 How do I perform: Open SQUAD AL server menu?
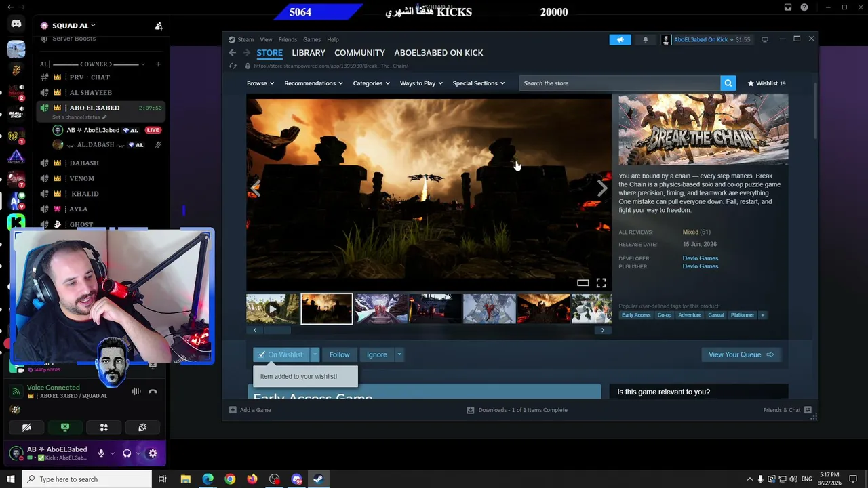[x=73, y=26]
